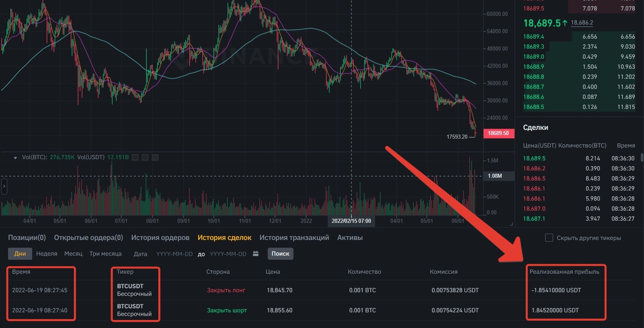
Task: Select 'История транзакций' tab
Action: coord(294,238)
